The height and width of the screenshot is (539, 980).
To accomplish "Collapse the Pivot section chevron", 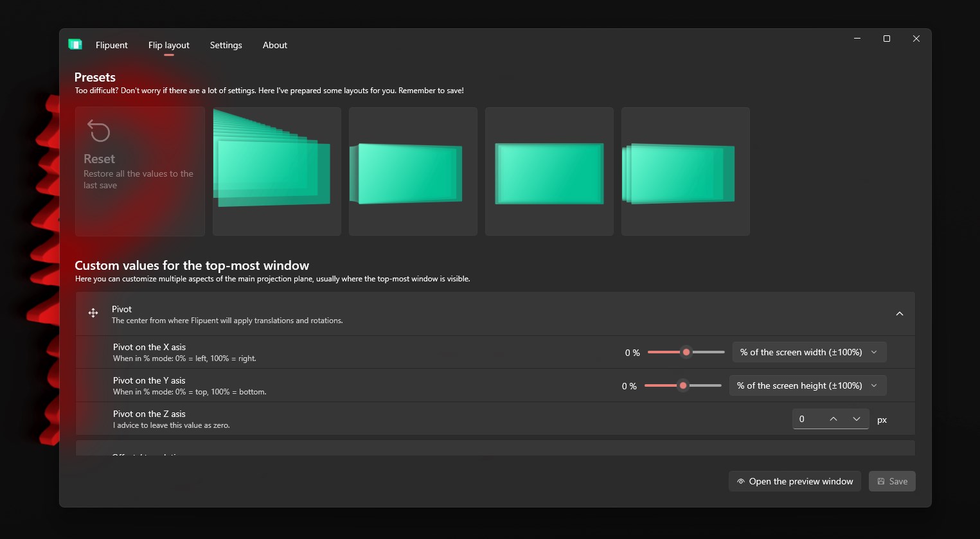I will (900, 314).
